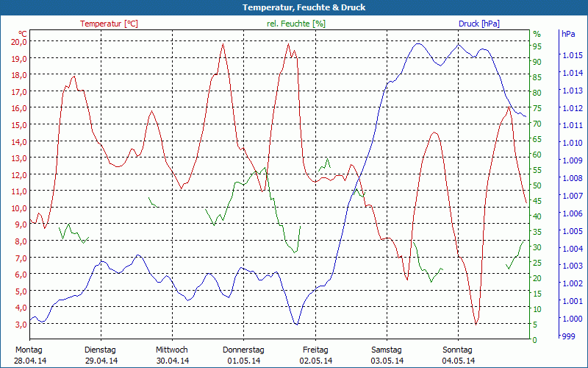Select the blue 'Druck [hPa]' legend label
This screenshot has width=588, height=368.
[478, 24]
